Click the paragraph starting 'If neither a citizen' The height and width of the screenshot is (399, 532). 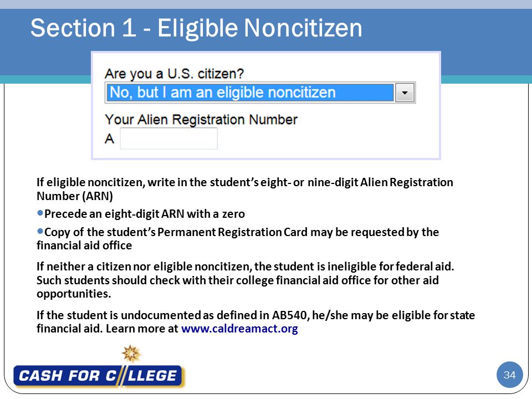245,280
